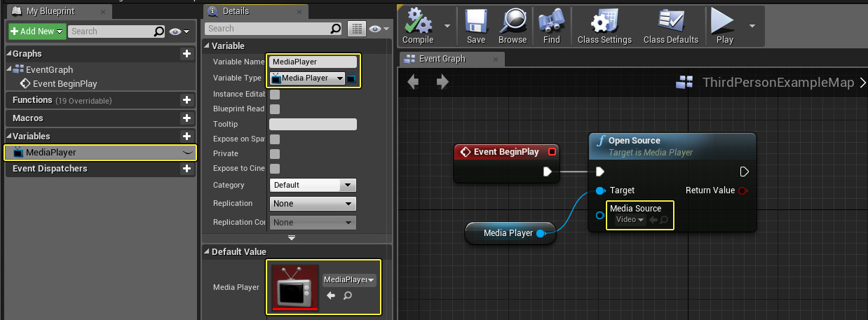Open Find with the binoculars icon
The height and width of the screenshot is (320, 868).
click(552, 26)
